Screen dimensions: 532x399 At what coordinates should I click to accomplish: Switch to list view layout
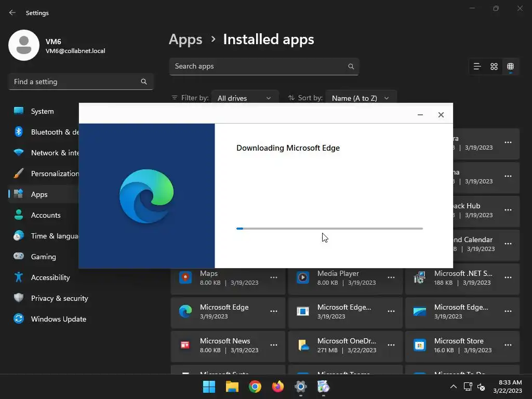click(x=477, y=66)
